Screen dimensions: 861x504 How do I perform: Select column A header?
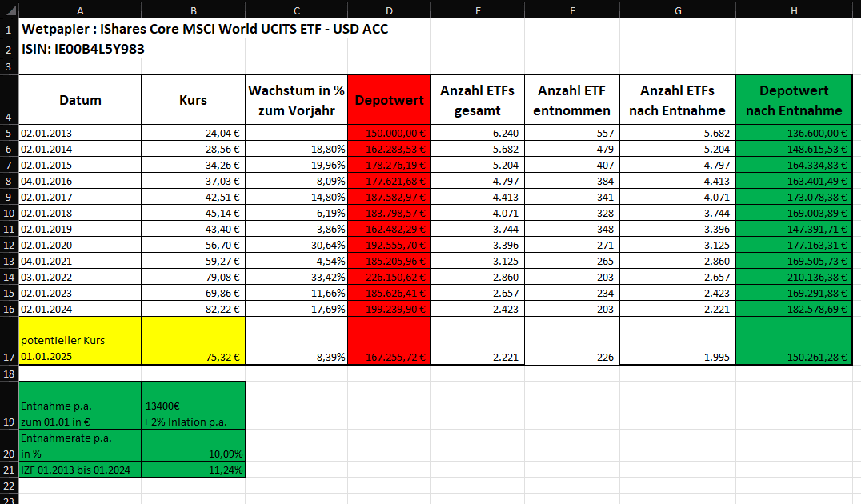click(x=80, y=10)
